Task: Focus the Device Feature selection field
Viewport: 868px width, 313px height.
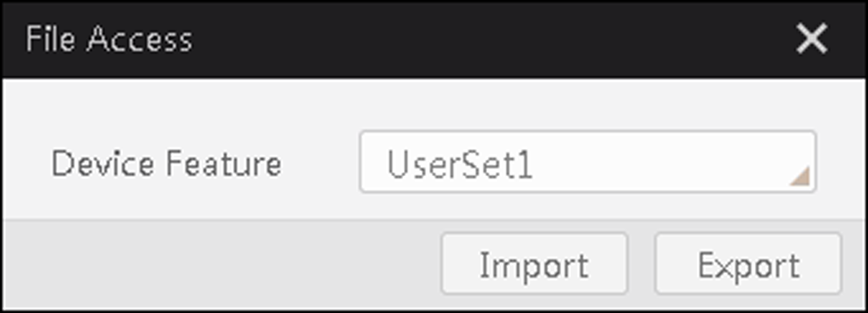Action: click(x=588, y=161)
